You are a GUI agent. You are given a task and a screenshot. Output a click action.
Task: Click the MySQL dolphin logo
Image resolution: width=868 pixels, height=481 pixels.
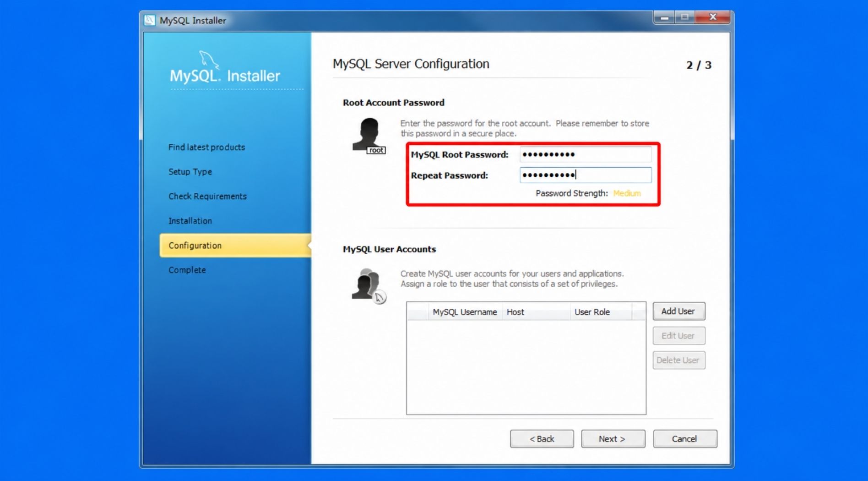tap(209, 60)
